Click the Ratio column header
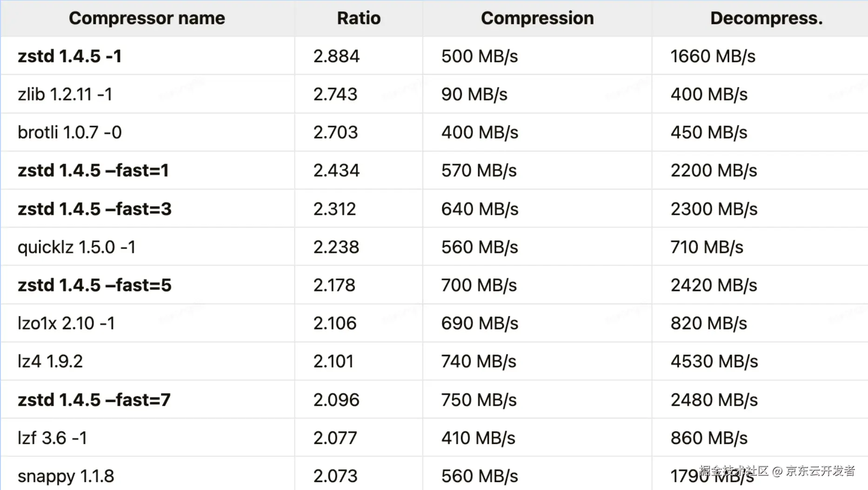This screenshot has width=868, height=490. (359, 18)
